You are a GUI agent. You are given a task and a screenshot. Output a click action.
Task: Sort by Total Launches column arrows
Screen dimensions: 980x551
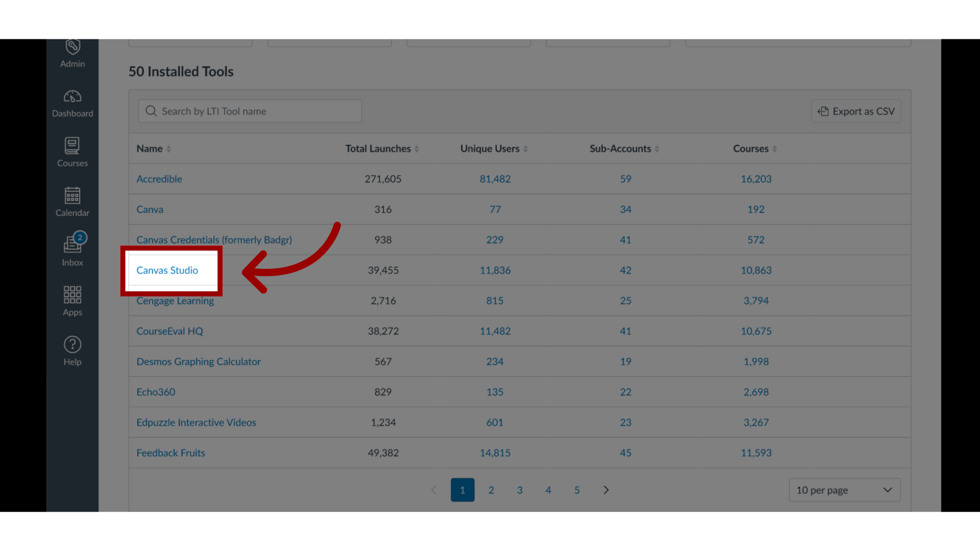(x=417, y=149)
